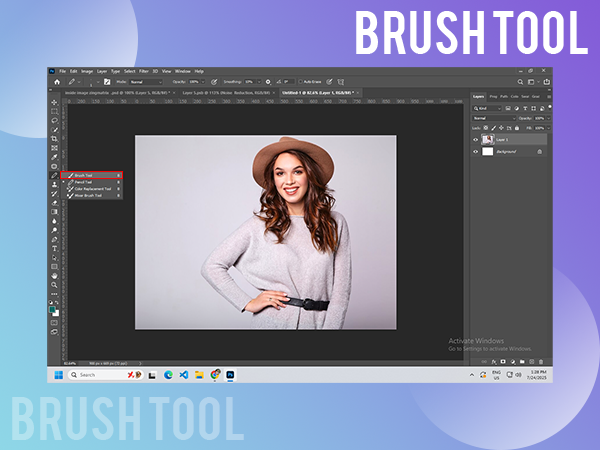The width and height of the screenshot is (600, 450).
Task: Open the tool preset picker arrow
Action: click(79, 82)
